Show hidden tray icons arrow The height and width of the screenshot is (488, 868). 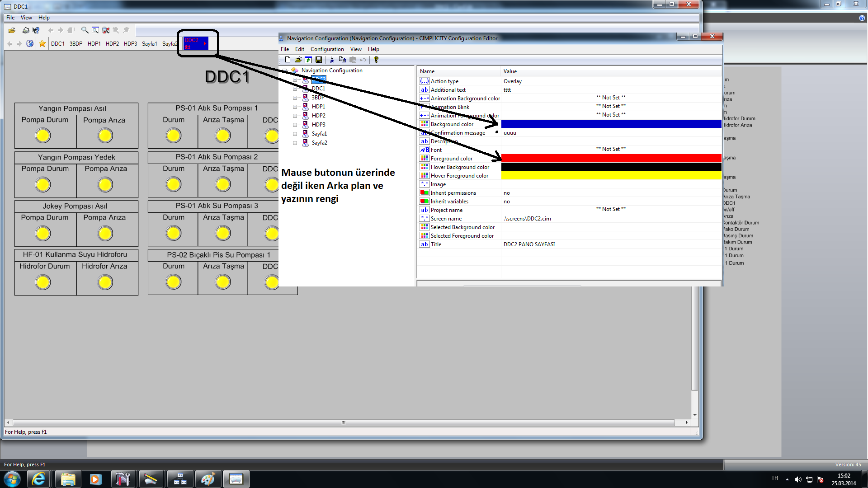click(x=787, y=479)
